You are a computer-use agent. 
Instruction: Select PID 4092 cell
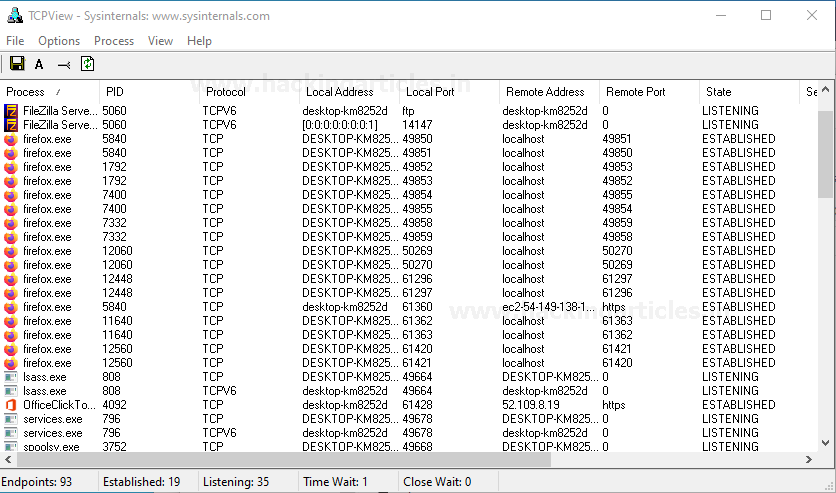[x=114, y=405]
